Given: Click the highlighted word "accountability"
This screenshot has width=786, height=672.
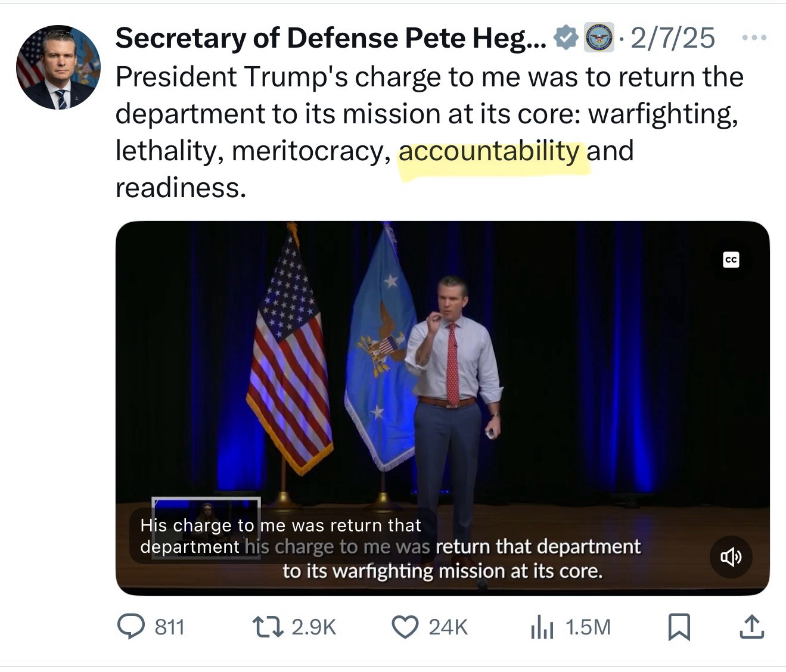Looking at the screenshot, I should pos(489,151).
